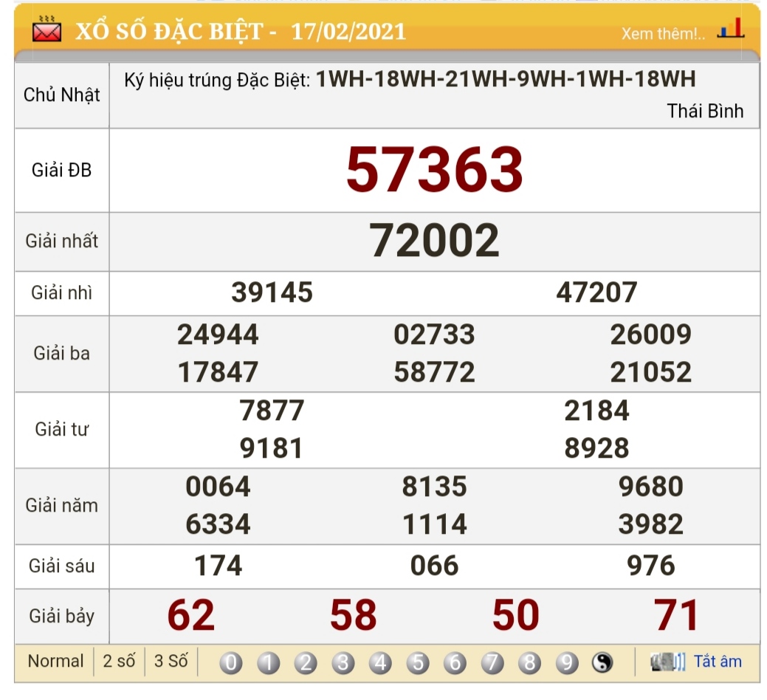Click third prize number 17847
Viewport: 767px width, 700px height.
coord(218,372)
